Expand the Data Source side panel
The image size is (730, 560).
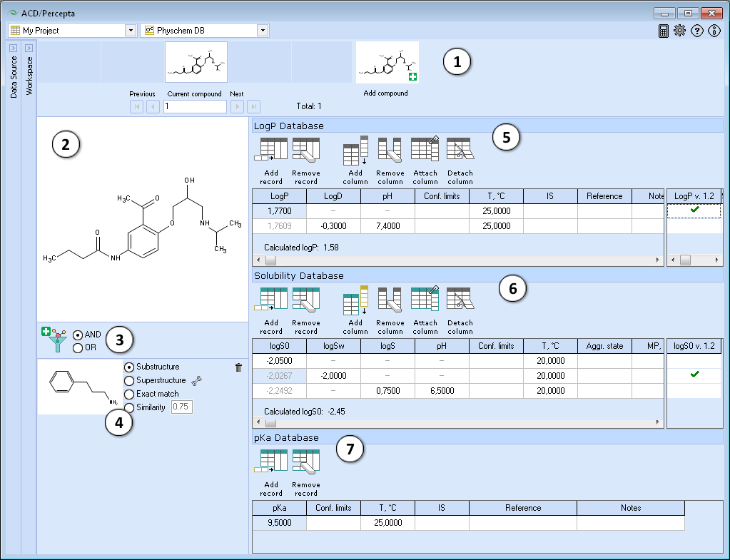[x=13, y=49]
